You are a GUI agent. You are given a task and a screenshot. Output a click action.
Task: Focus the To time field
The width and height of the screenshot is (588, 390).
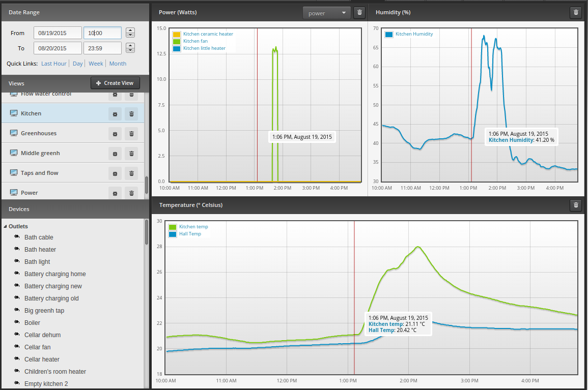tap(102, 48)
